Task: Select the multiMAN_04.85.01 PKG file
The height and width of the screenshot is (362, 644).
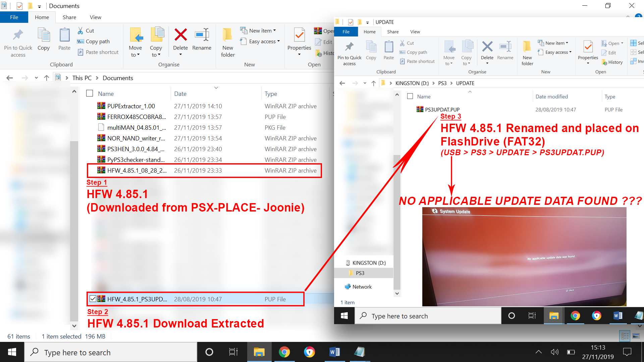Action: tap(137, 127)
